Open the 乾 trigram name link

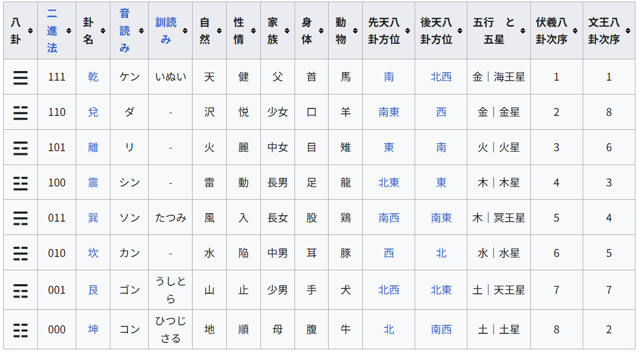(x=93, y=77)
